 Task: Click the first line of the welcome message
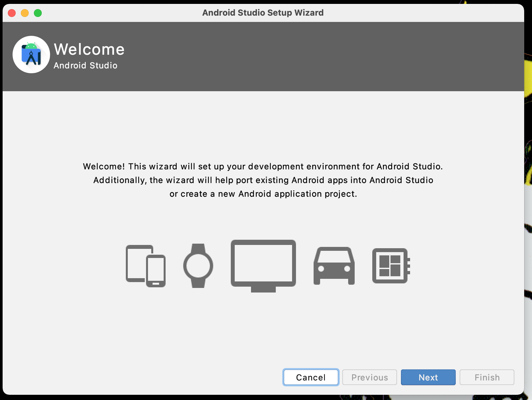[x=263, y=166]
